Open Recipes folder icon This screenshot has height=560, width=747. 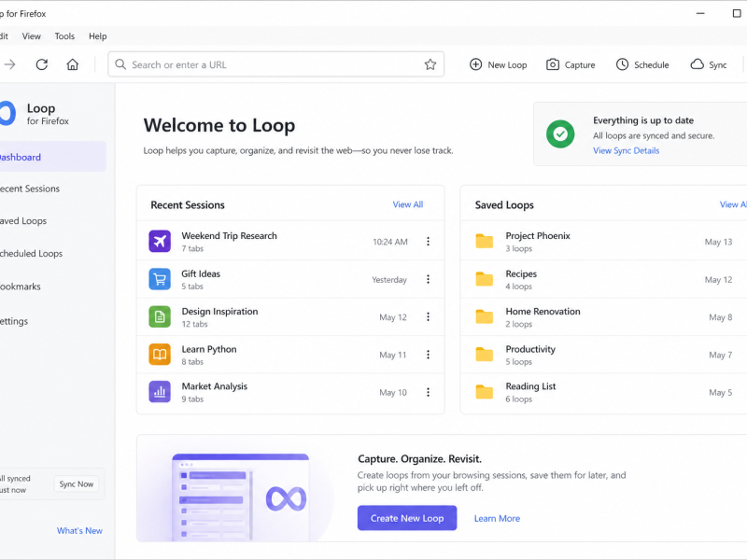pos(485,279)
